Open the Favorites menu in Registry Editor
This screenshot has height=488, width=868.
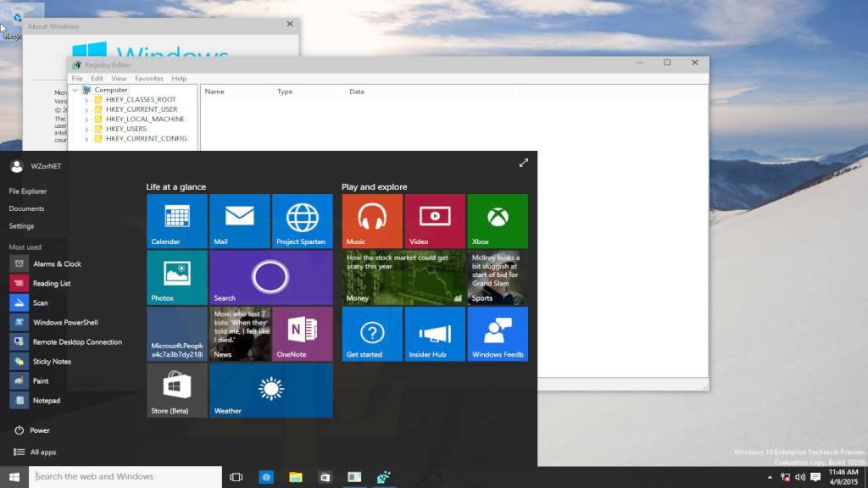(148, 77)
